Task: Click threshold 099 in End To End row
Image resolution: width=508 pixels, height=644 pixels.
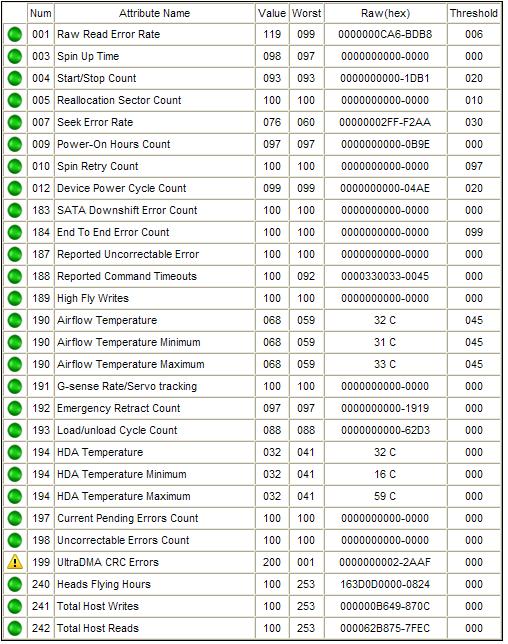Action: [474, 232]
